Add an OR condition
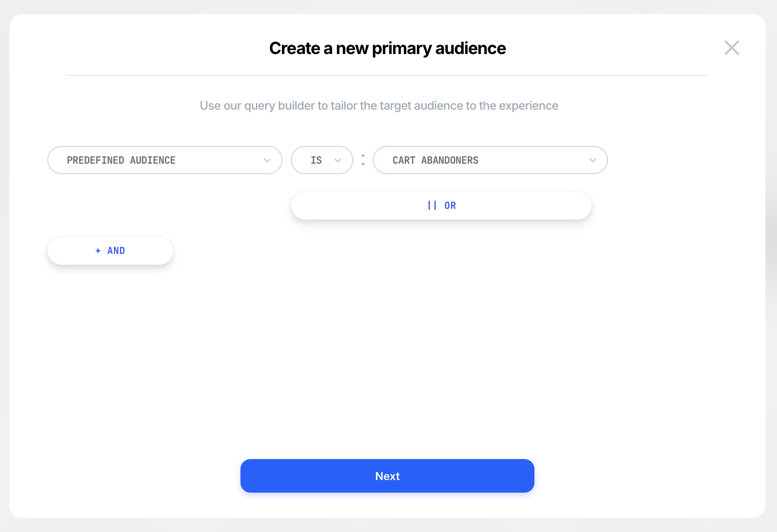 point(441,206)
